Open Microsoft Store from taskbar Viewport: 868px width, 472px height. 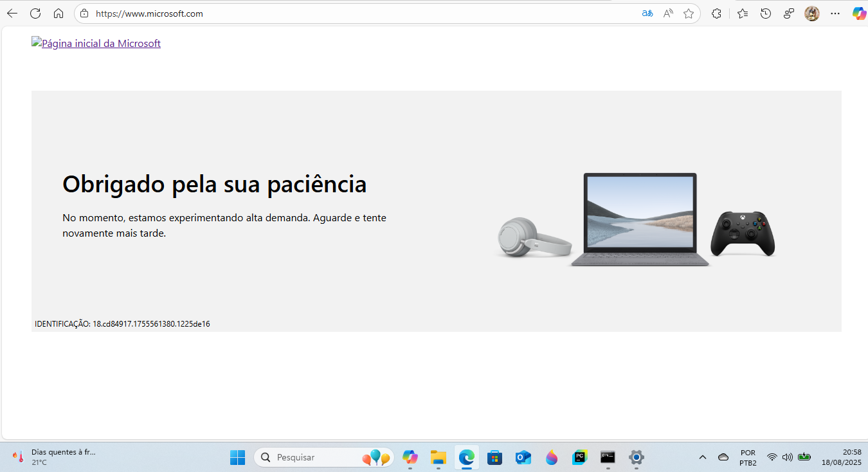(x=494, y=457)
